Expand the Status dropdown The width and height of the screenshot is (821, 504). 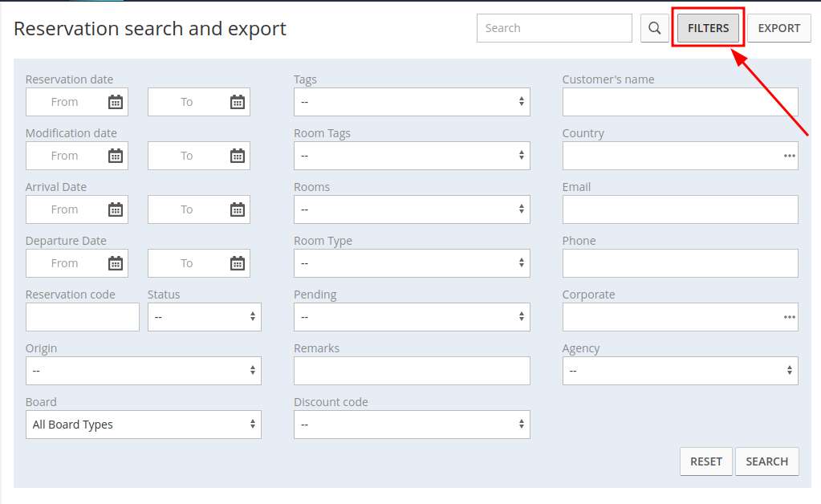click(205, 317)
